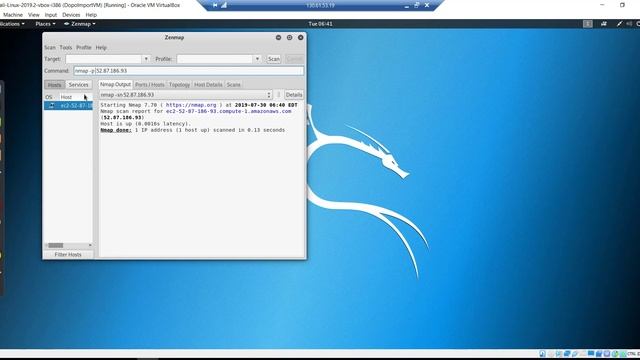Open VirtualBox Machine menu

13,15
